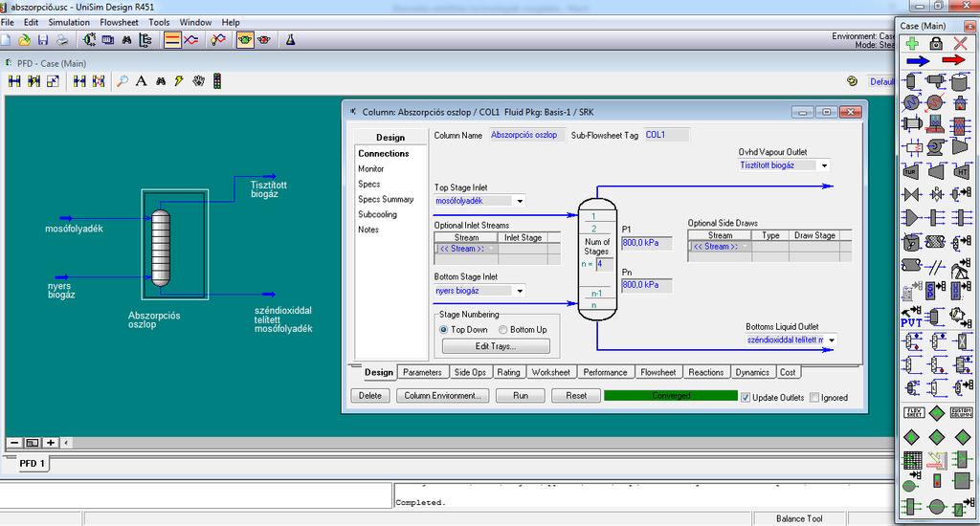Image resolution: width=980 pixels, height=526 pixels.
Task: Click the Num of Stages input field
Action: (x=604, y=264)
